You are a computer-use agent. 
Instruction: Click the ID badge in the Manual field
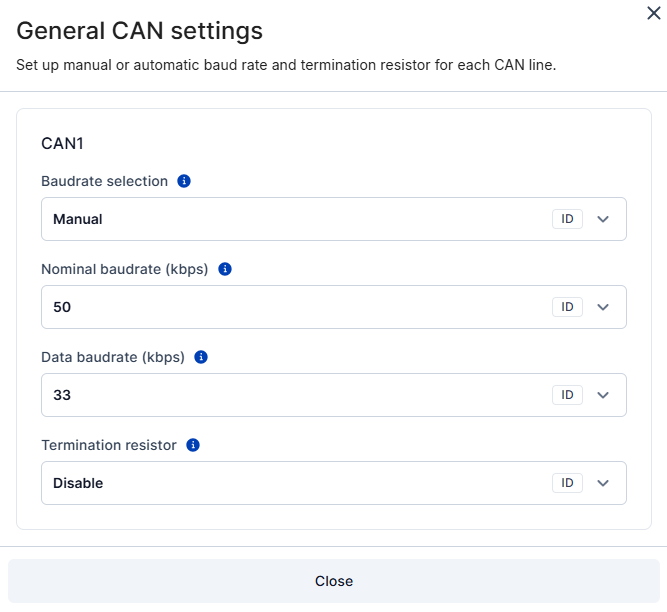567,219
